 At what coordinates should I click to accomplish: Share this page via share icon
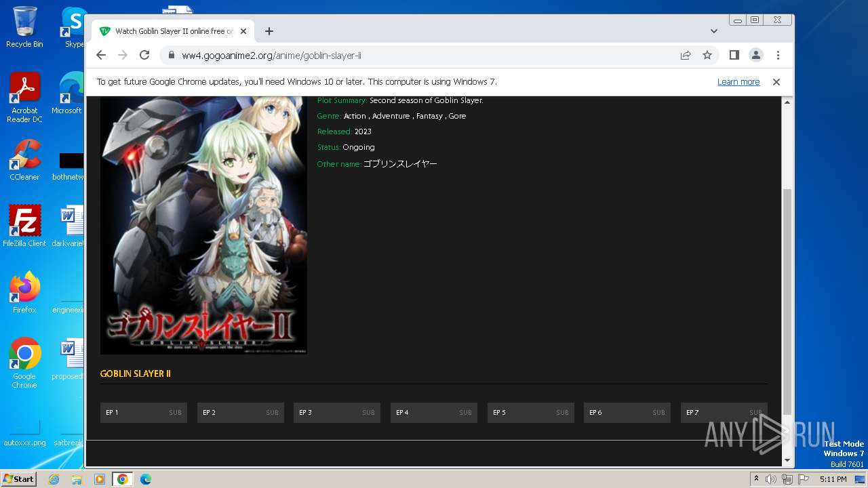tap(686, 55)
